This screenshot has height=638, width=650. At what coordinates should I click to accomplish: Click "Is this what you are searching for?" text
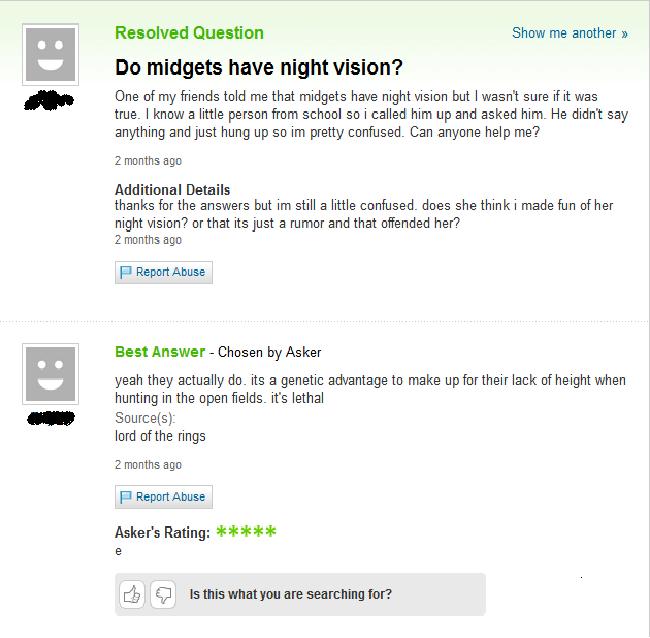tap(291, 594)
